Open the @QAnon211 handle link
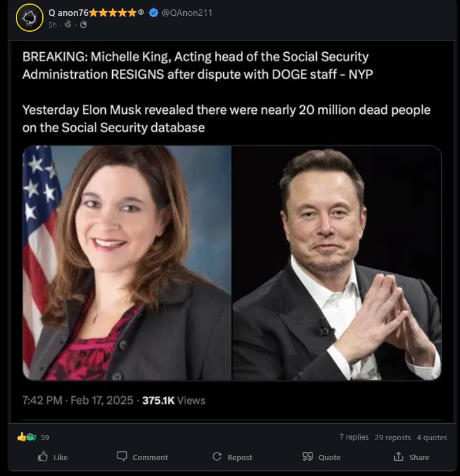This screenshot has height=476, width=460. [187, 12]
